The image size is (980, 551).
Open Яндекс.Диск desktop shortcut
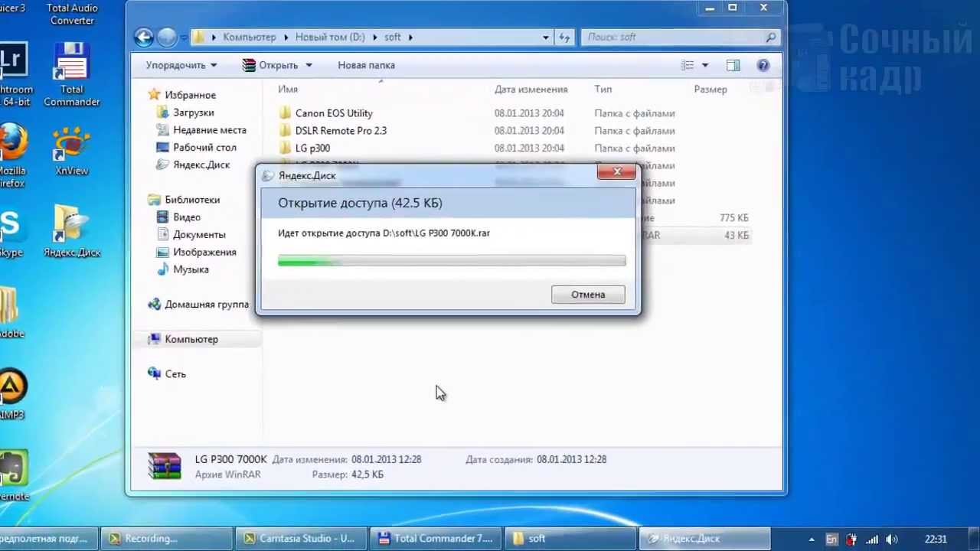pyautogui.click(x=72, y=231)
